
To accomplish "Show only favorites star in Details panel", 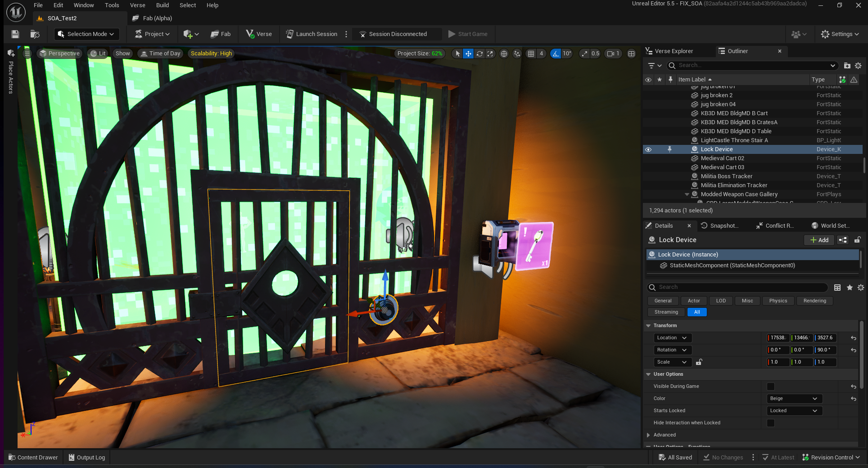I will (x=850, y=288).
